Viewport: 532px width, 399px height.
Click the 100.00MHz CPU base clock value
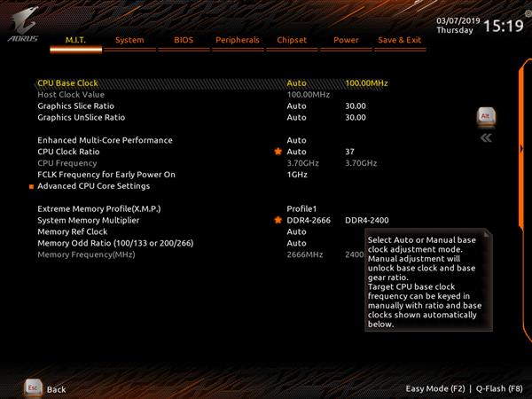coord(366,83)
